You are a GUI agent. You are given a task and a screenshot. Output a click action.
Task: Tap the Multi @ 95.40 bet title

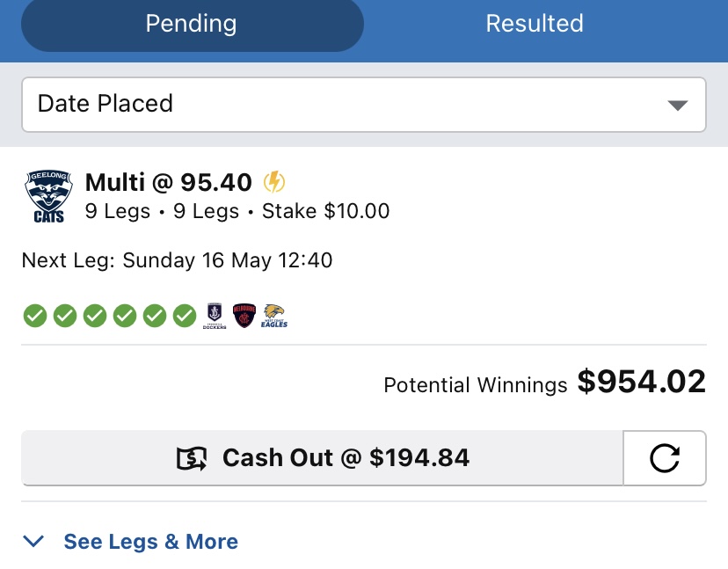pyautogui.click(x=168, y=183)
